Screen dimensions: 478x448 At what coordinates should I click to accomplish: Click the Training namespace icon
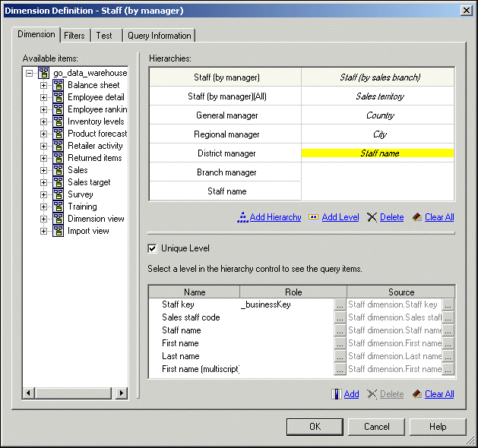point(58,207)
